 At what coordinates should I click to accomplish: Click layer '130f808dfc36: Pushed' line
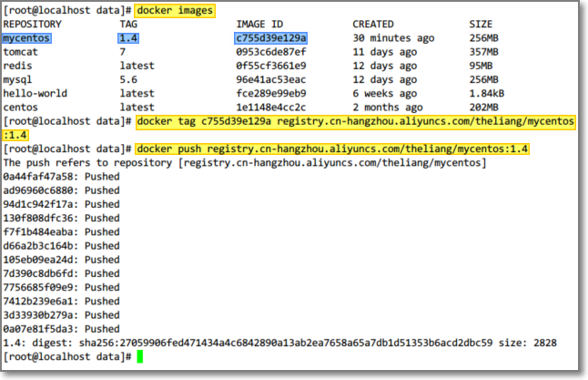(x=62, y=218)
